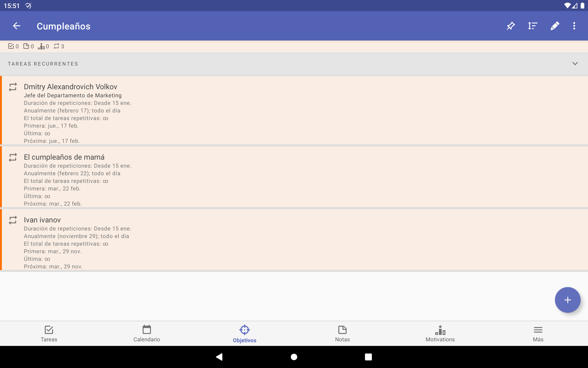This screenshot has height=368, width=588.
Task: Click the repeat icon for El cumpleaños de mamá
Action: (13, 157)
